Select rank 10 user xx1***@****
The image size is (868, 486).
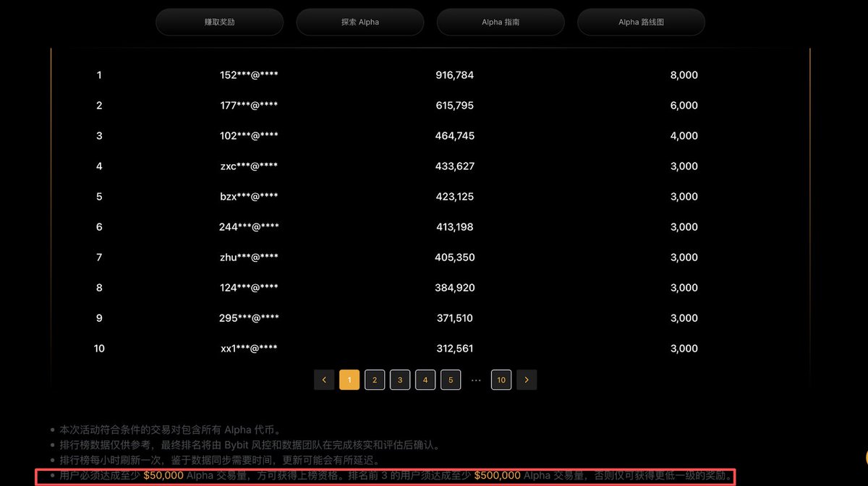click(247, 348)
